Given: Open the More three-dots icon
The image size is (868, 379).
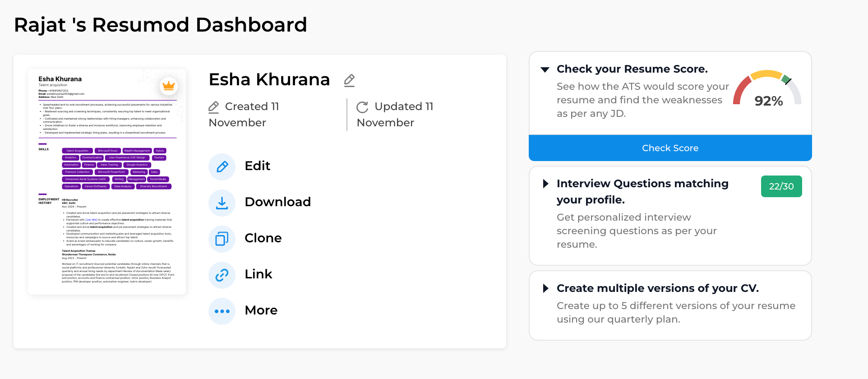Looking at the screenshot, I should (222, 311).
